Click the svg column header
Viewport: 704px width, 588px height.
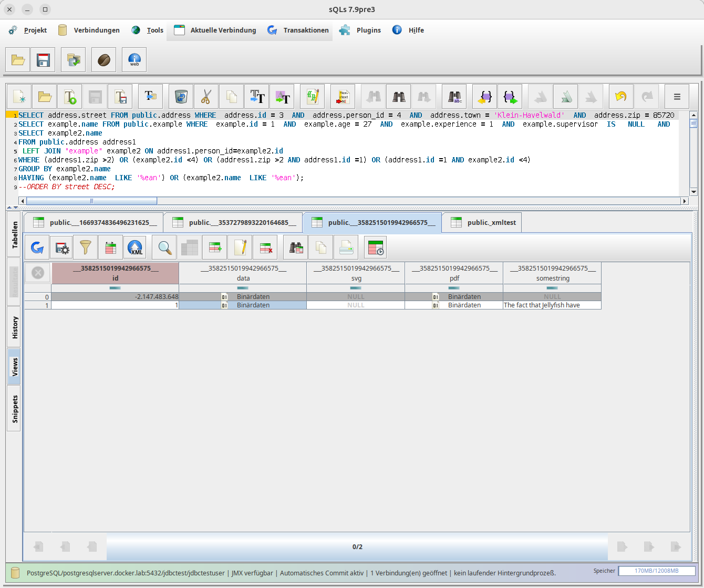[x=356, y=273]
